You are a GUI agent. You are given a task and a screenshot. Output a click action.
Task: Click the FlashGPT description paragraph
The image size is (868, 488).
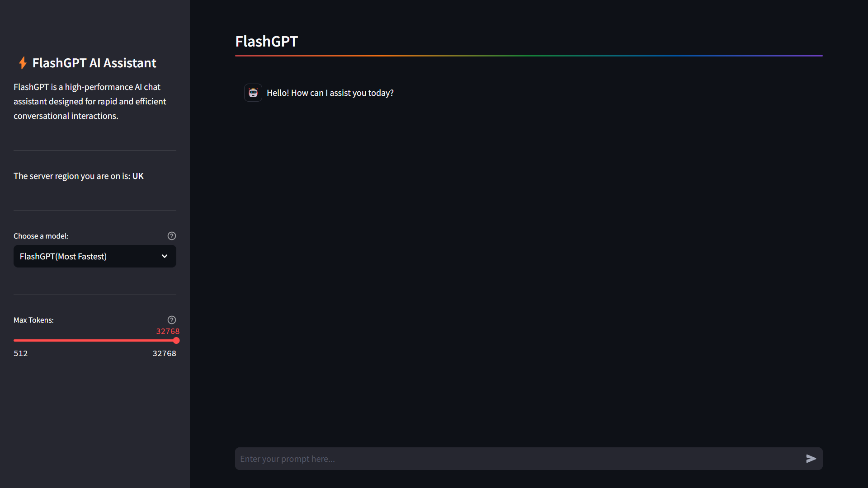(x=90, y=101)
